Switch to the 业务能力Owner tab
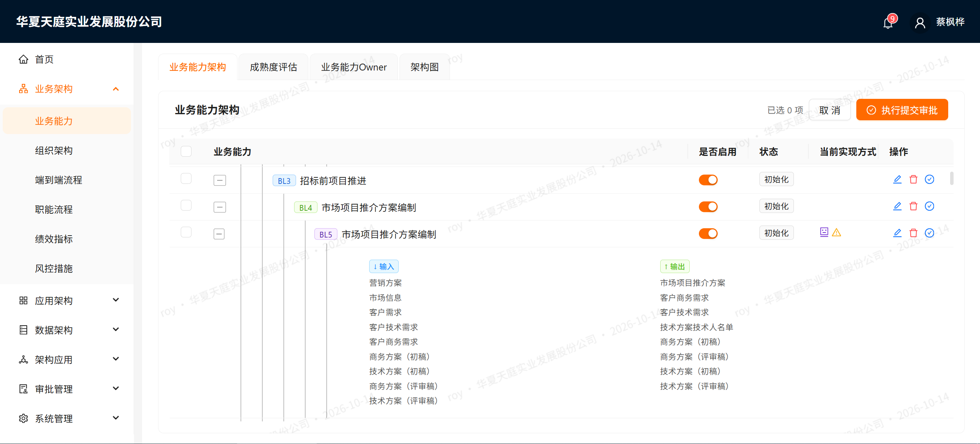Viewport: 980px width, 444px height. [x=354, y=67]
